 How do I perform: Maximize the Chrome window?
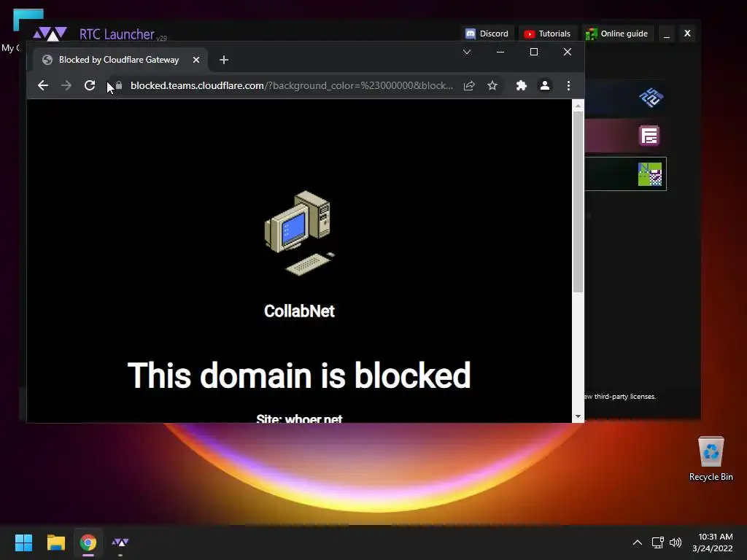click(x=534, y=52)
